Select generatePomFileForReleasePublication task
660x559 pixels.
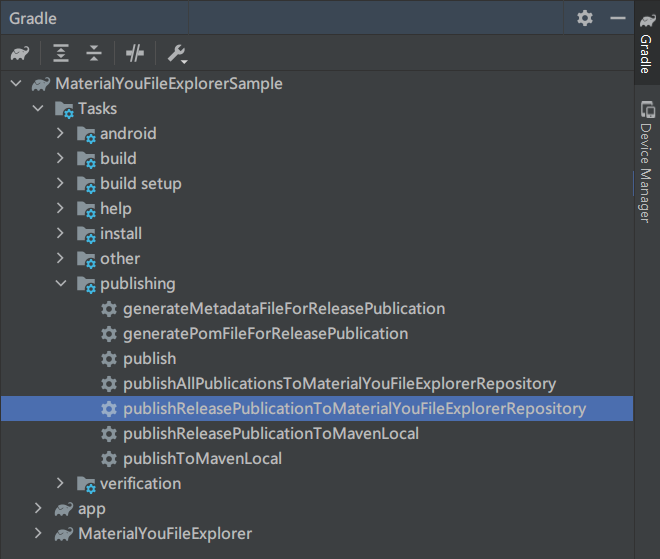tap(265, 334)
